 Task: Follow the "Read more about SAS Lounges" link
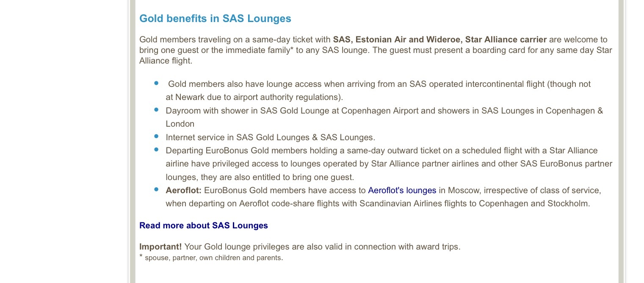point(203,225)
